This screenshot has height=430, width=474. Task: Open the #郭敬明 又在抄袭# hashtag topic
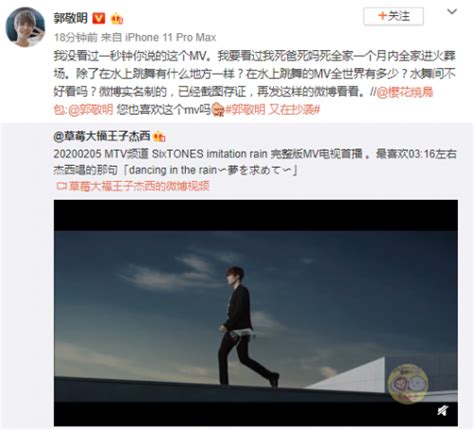pos(272,110)
